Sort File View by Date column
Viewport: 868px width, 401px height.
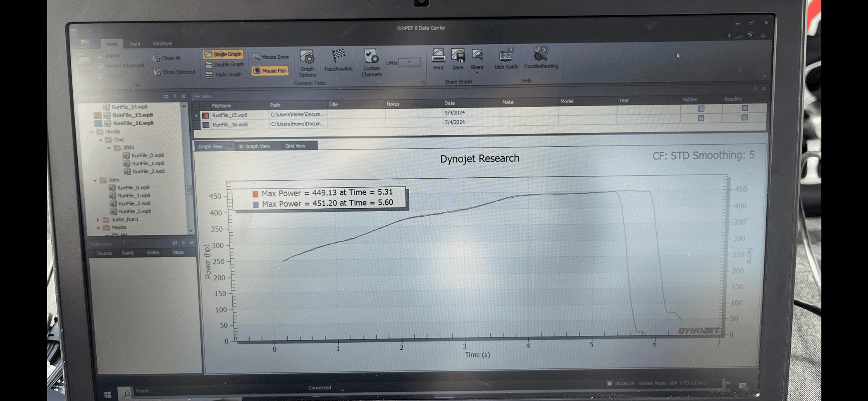[450, 103]
